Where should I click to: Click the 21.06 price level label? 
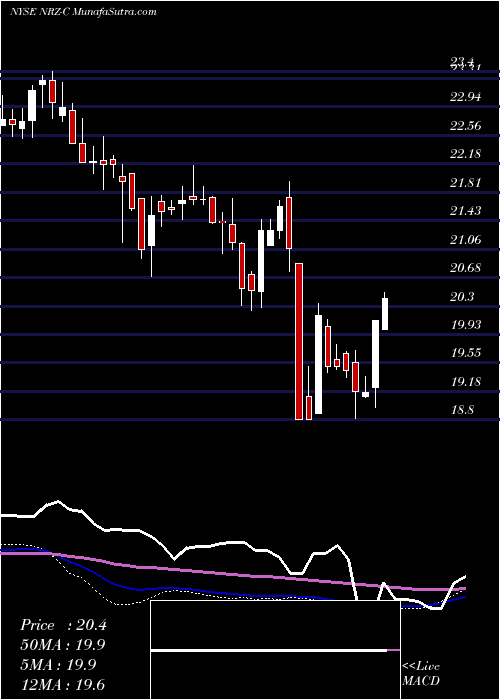(466, 240)
